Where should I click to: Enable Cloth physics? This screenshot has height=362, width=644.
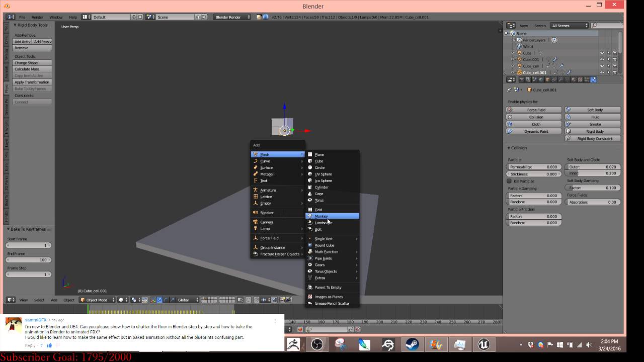[534, 124]
